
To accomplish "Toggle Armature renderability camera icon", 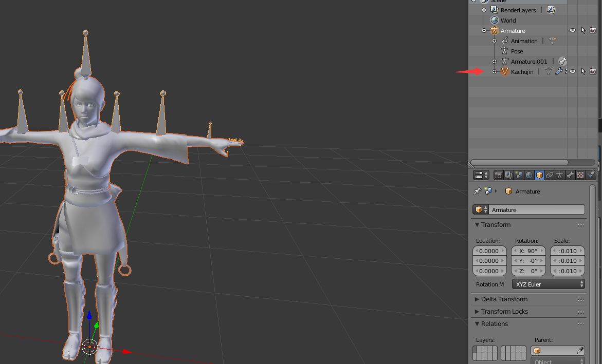I will (593, 31).
